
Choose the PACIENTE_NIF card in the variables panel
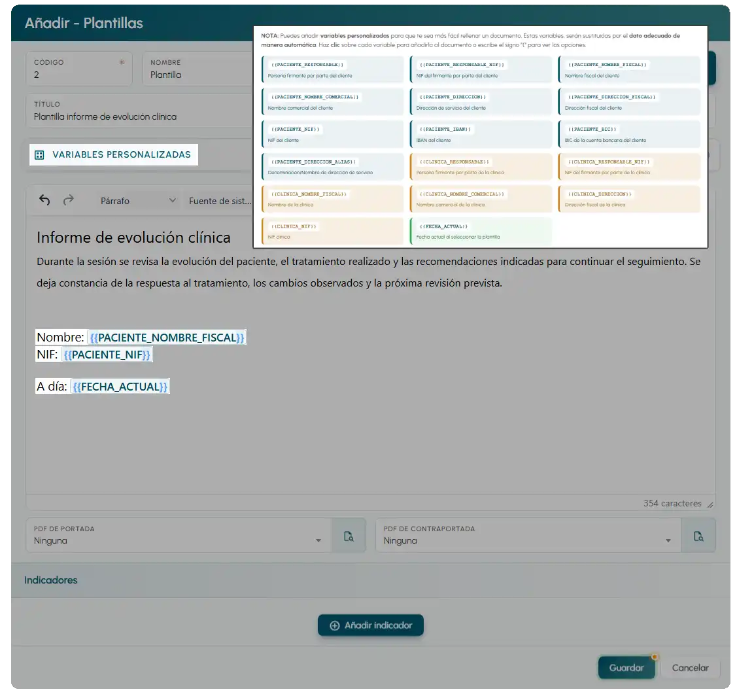(x=332, y=135)
